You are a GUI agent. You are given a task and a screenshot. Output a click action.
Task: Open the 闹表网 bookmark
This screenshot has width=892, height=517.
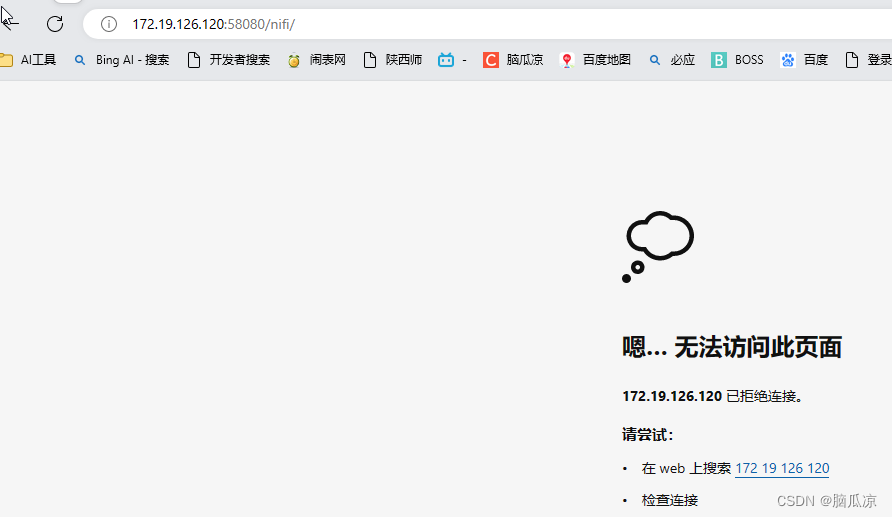pos(316,60)
